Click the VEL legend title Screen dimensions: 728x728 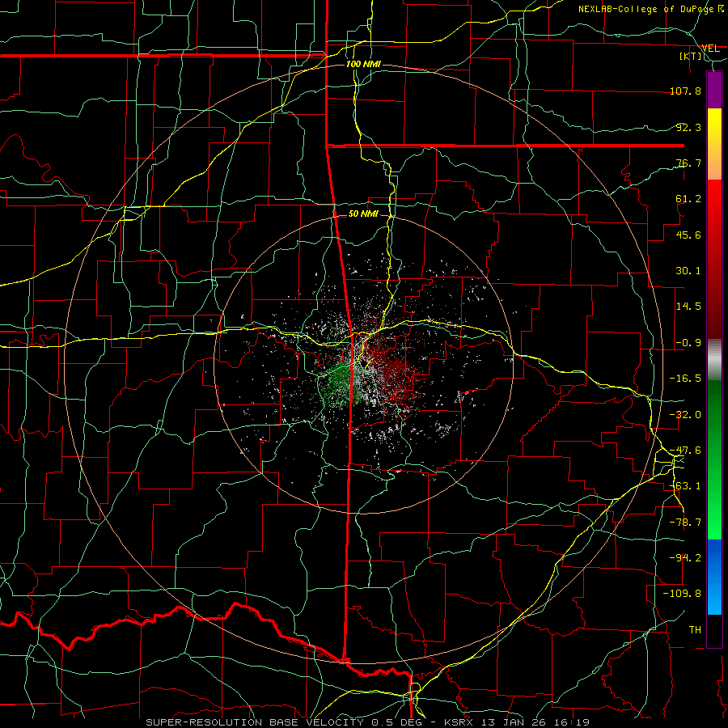click(x=710, y=49)
